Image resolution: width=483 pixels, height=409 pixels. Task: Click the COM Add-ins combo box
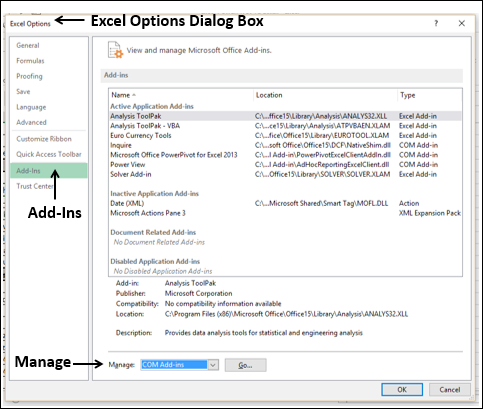[x=180, y=365]
